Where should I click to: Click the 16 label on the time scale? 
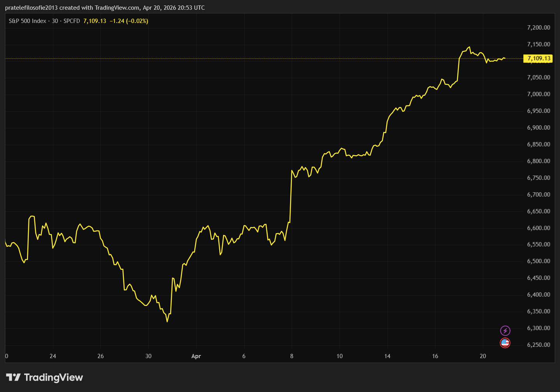click(435, 356)
